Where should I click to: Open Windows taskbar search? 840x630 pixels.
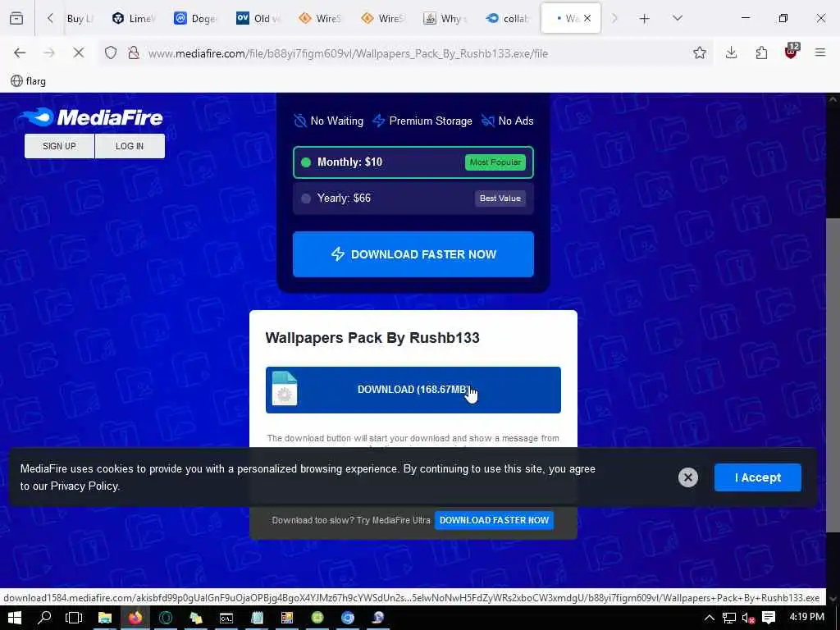click(x=44, y=618)
